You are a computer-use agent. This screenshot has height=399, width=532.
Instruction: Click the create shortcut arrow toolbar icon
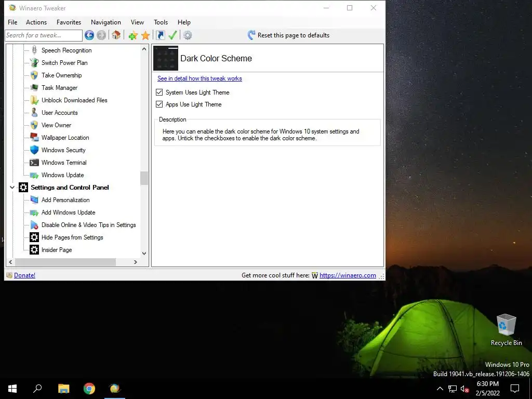click(161, 35)
